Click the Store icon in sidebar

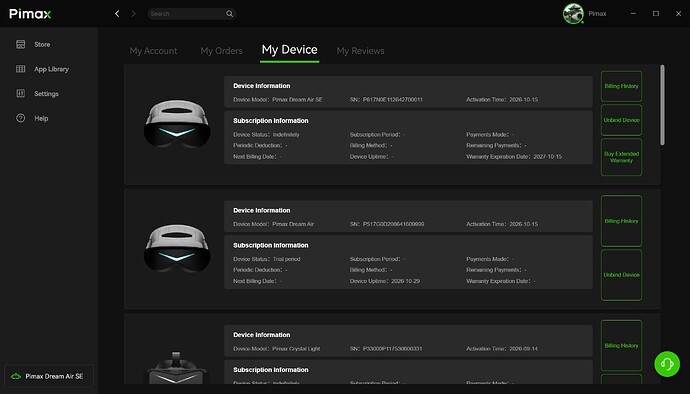pos(21,44)
